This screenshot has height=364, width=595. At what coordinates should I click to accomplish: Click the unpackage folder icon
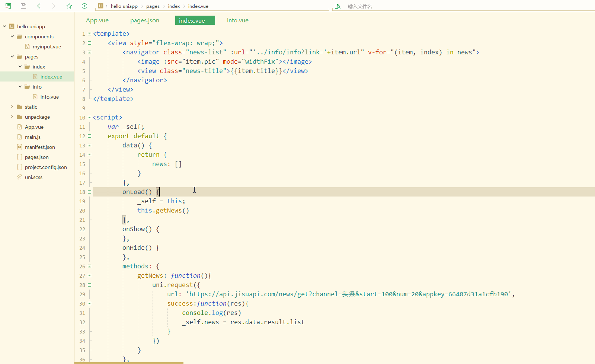coord(19,117)
